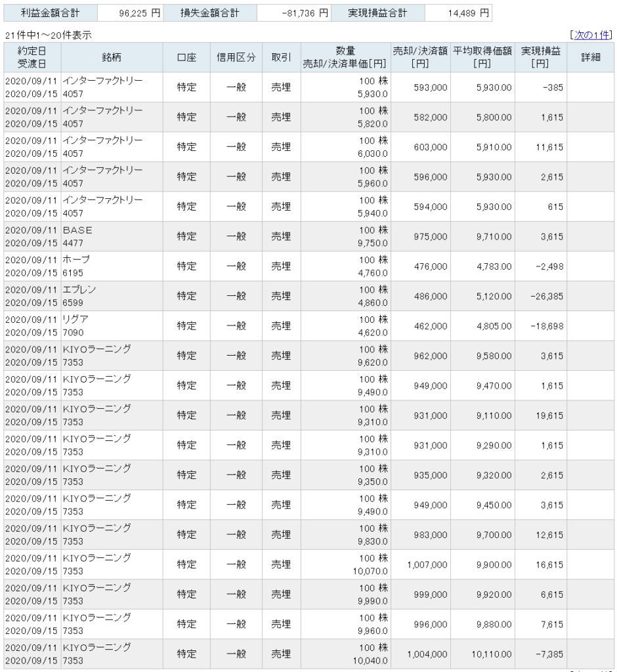Click the -26,385 realized loss cell
Image resolution: width=617 pixels, height=672 pixels.
tap(541, 296)
